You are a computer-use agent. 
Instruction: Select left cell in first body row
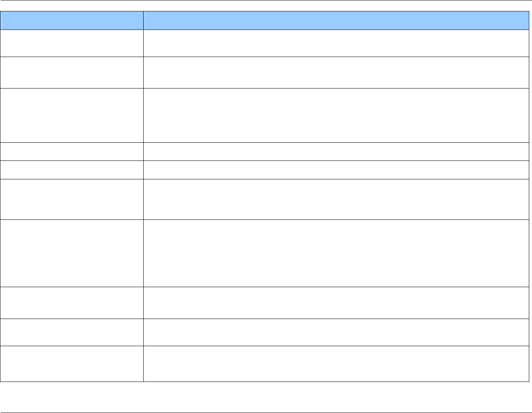[72, 43]
